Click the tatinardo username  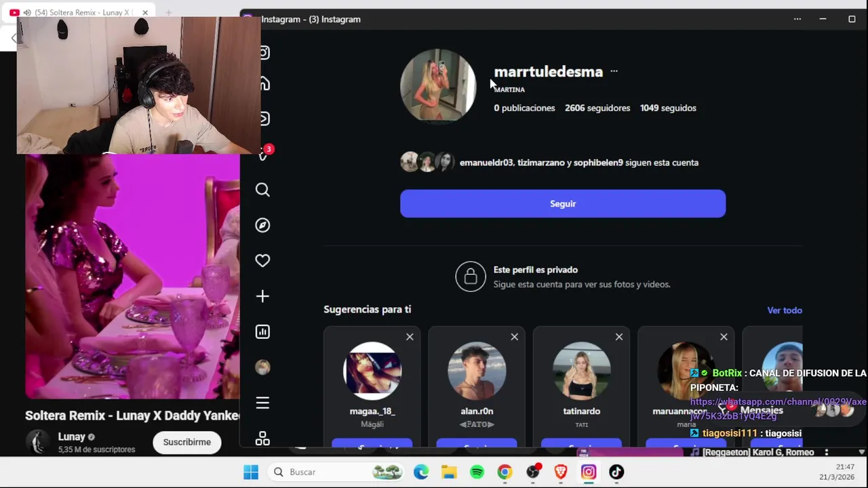(x=581, y=411)
